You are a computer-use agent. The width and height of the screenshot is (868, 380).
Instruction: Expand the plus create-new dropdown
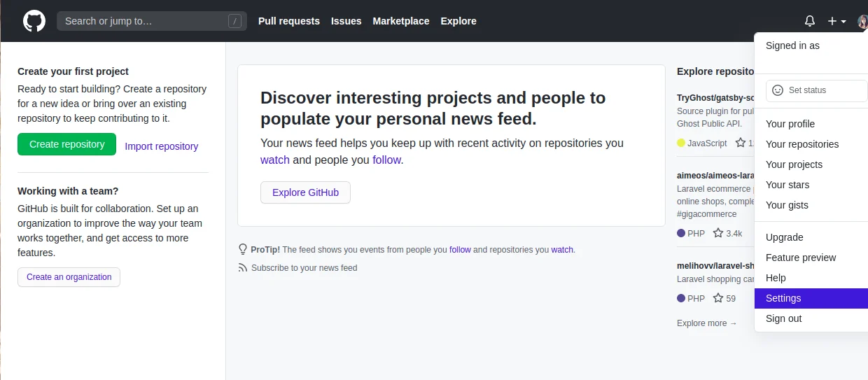pyautogui.click(x=836, y=21)
